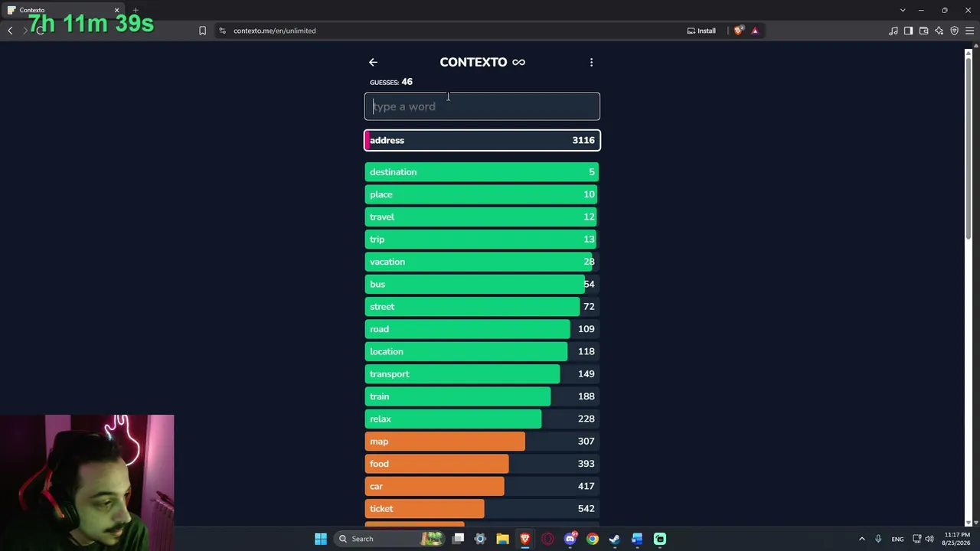Select the 'location' guess row
The width and height of the screenshot is (980, 551).
[482, 351]
